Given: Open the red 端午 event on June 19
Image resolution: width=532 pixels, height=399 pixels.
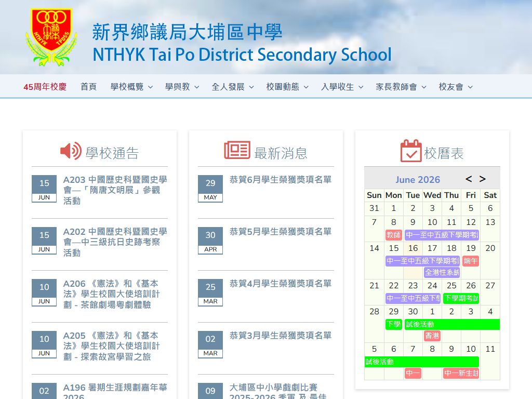Looking at the screenshot, I should pos(471,261).
